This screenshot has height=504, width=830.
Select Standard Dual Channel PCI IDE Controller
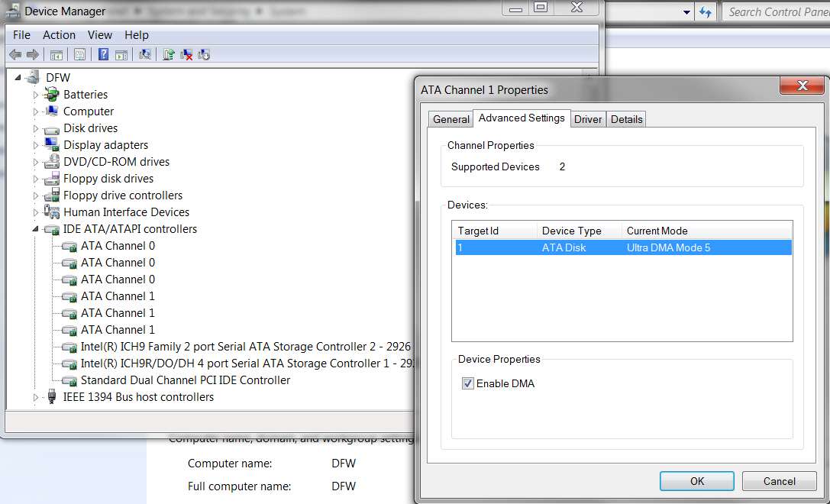(185, 380)
